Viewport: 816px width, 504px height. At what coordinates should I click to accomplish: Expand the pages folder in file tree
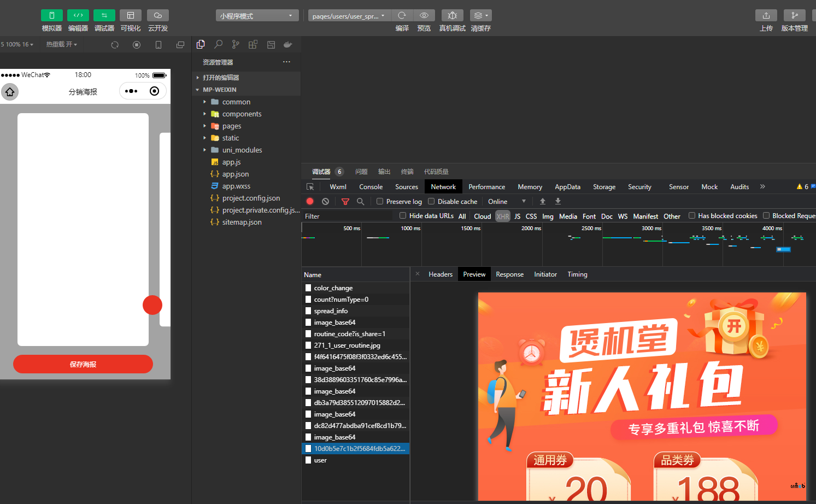[232, 126]
